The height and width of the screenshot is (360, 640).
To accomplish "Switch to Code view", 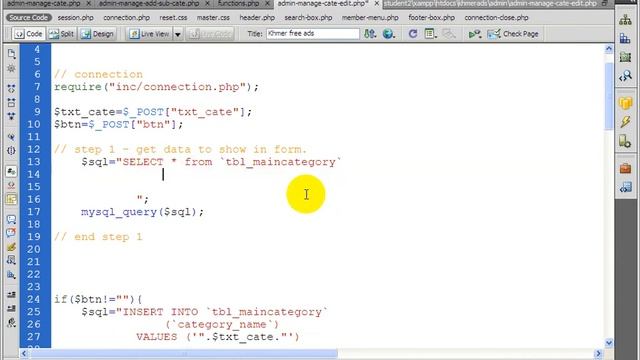I will 28,34.
